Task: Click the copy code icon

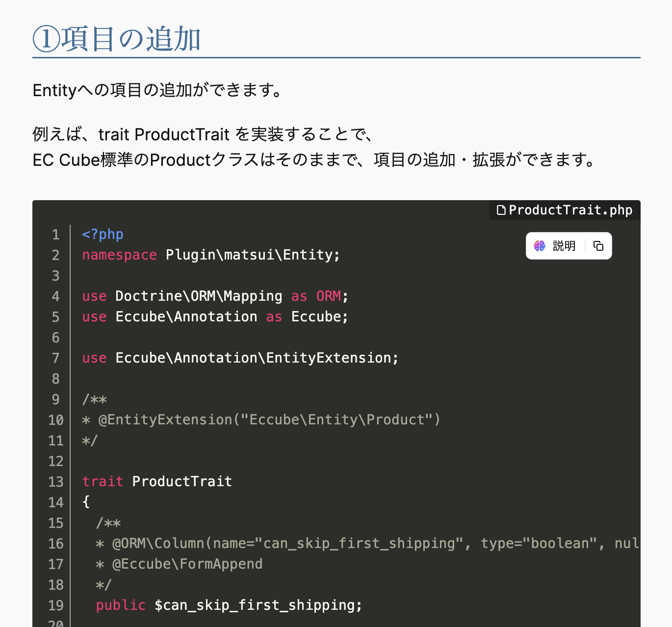Action: click(x=598, y=246)
